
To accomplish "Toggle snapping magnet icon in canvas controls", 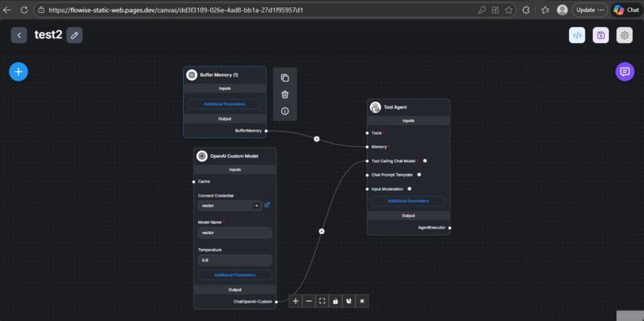I will (x=348, y=301).
